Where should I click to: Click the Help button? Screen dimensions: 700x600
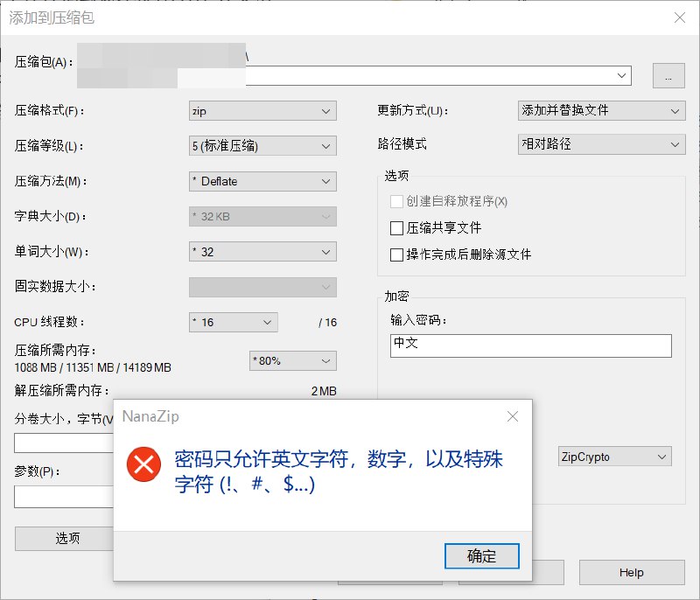point(632,573)
